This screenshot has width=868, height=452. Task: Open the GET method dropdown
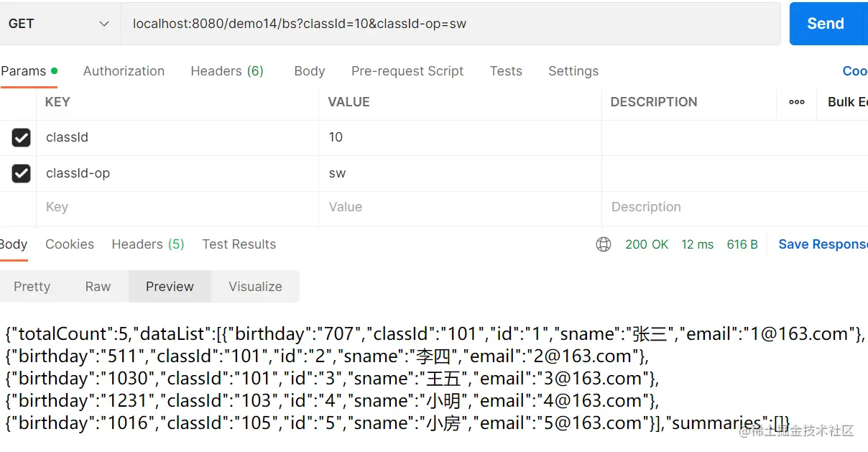(x=59, y=24)
